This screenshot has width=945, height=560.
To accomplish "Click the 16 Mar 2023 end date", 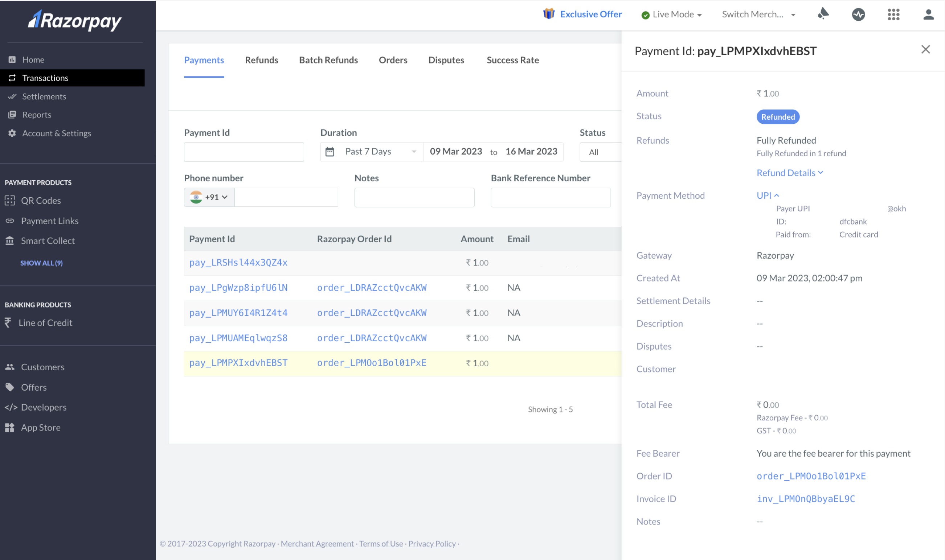I will tap(531, 152).
